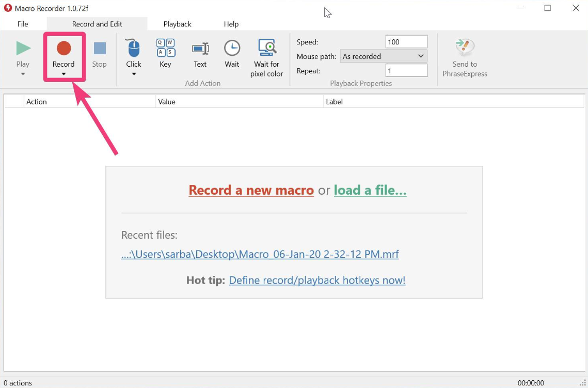
Task: Click the "Recent files:" heading text
Action: (149, 235)
